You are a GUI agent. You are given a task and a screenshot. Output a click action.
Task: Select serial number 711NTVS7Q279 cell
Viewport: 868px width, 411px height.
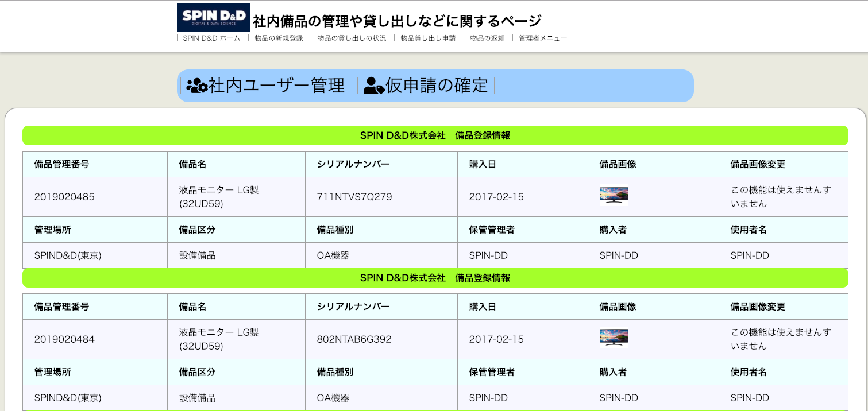tap(354, 197)
